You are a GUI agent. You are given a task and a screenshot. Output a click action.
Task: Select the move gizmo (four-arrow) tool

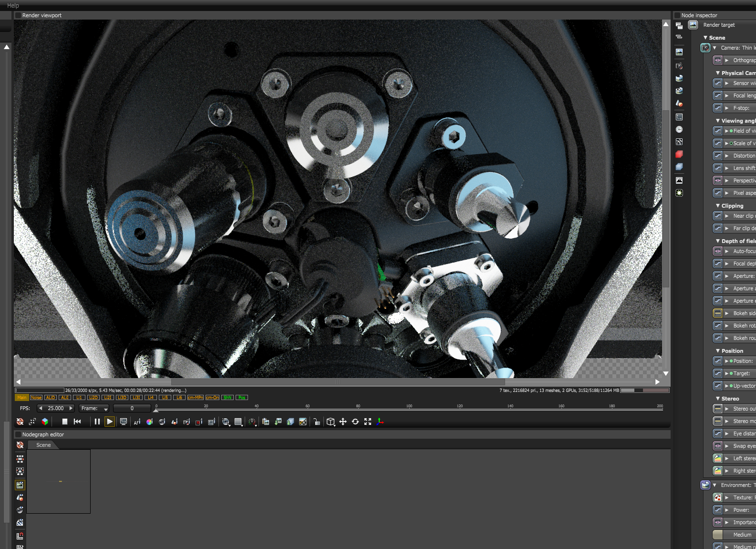pos(343,422)
